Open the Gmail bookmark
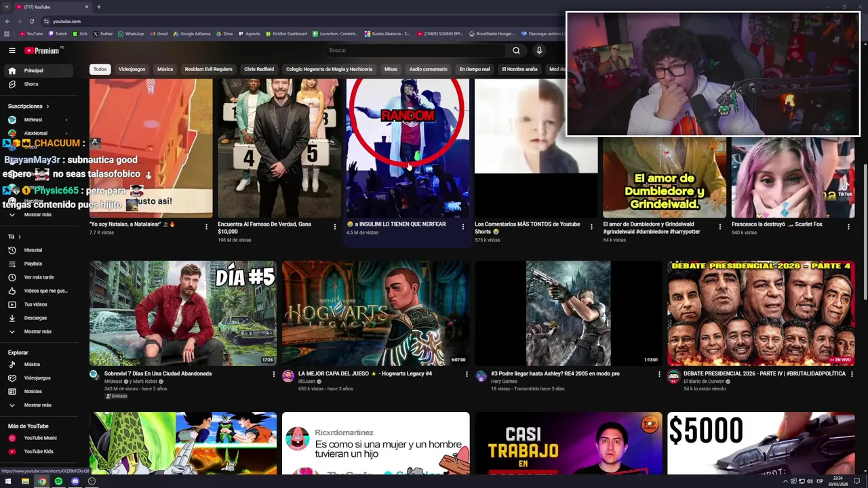Viewport: 868px width, 488px height. point(158,34)
